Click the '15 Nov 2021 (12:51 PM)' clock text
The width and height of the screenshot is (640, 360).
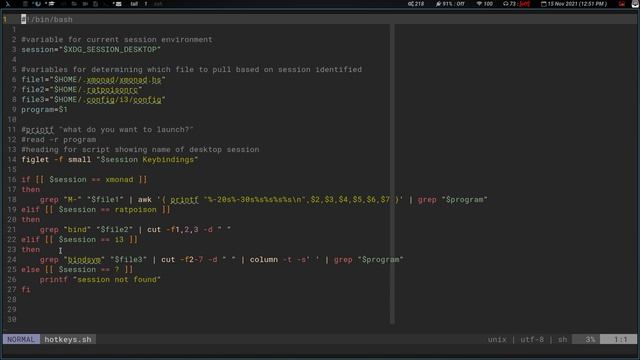577,4
